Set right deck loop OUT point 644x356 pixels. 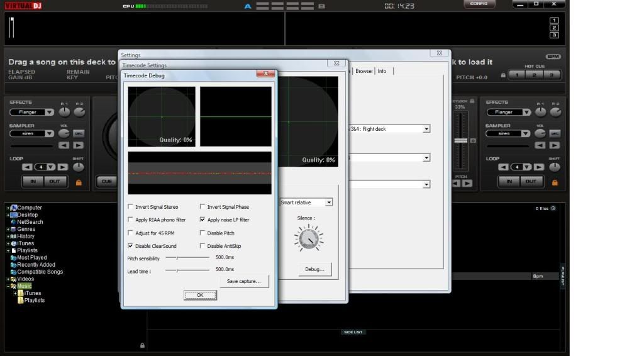[x=531, y=181]
